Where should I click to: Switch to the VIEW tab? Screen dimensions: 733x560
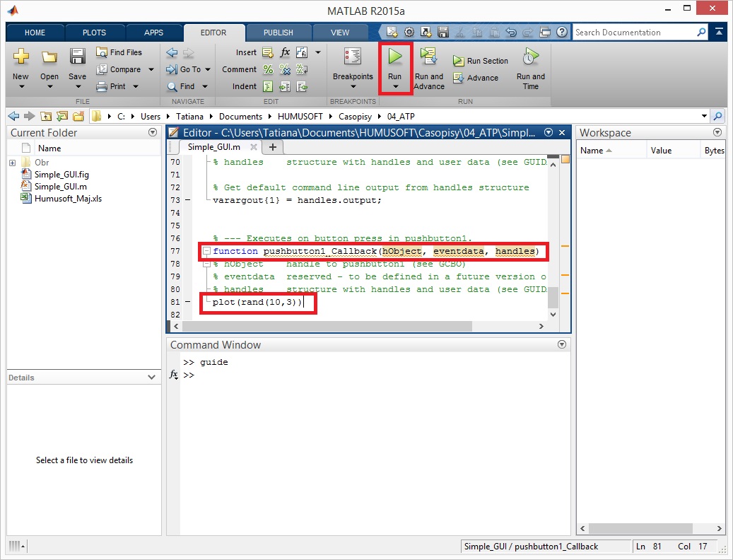340,33
